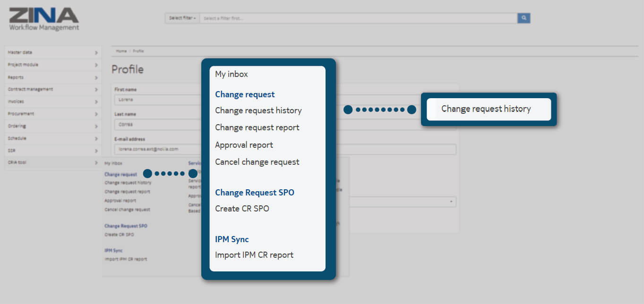This screenshot has height=304, width=644.
Task: Click the ZINA Workflow Management logo
Action: point(44,19)
